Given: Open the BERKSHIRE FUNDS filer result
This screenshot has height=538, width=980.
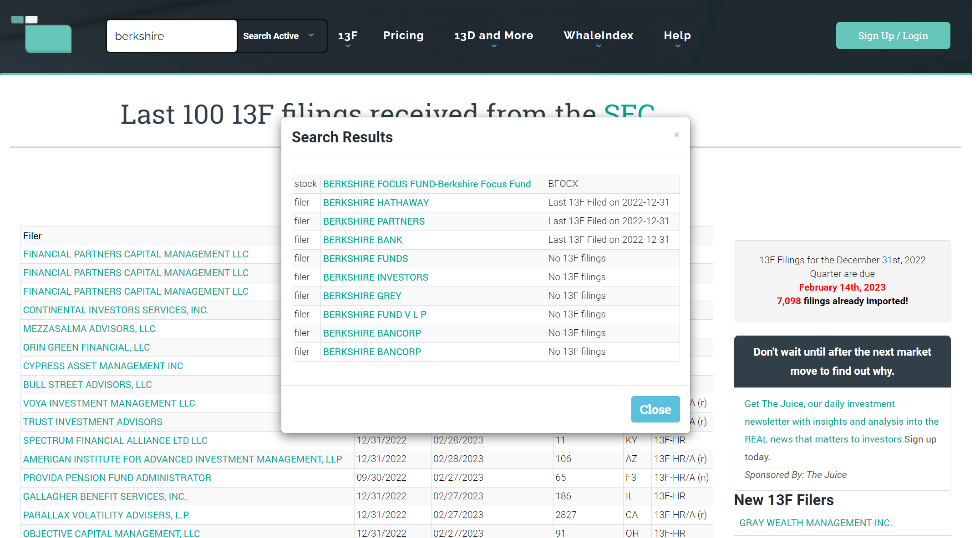Looking at the screenshot, I should 365,259.
